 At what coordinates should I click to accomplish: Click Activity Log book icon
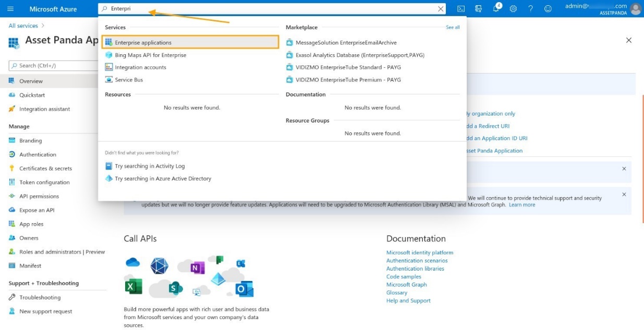tap(109, 166)
